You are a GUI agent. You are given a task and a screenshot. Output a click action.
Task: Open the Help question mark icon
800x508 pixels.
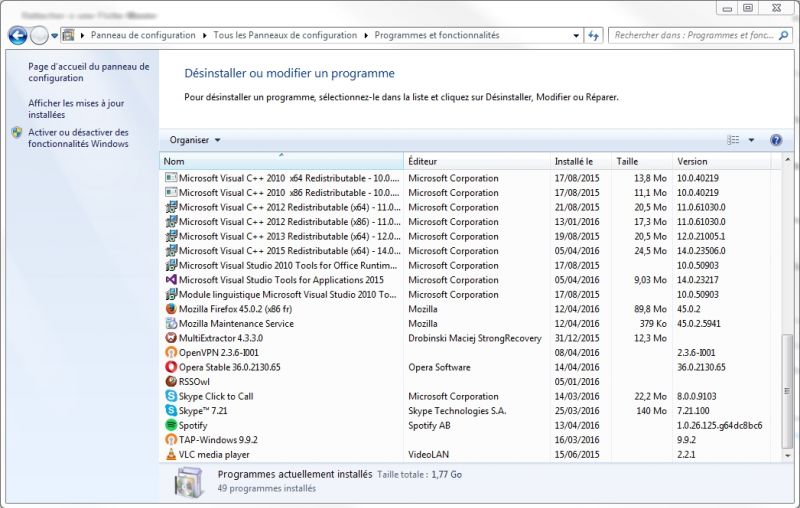[776, 140]
